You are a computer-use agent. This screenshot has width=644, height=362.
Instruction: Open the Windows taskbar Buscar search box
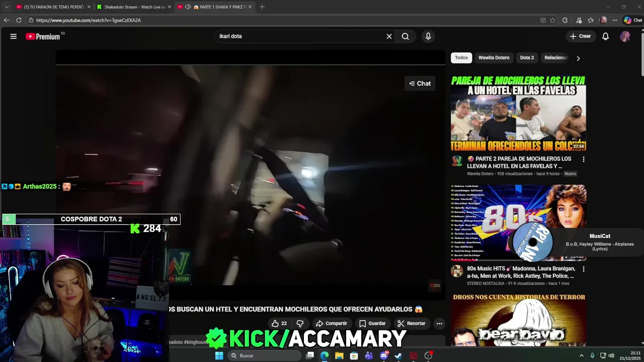pos(264,355)
